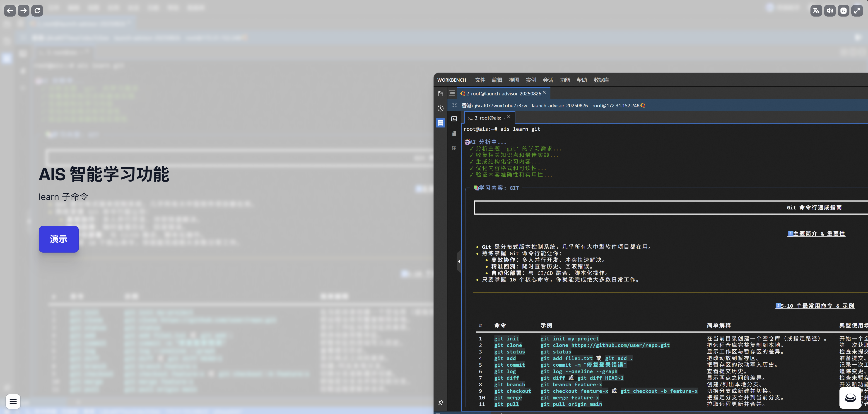Open the 编辑 menu
The height and width of the screenshot is (414, 868).
[x=497, y=80]
